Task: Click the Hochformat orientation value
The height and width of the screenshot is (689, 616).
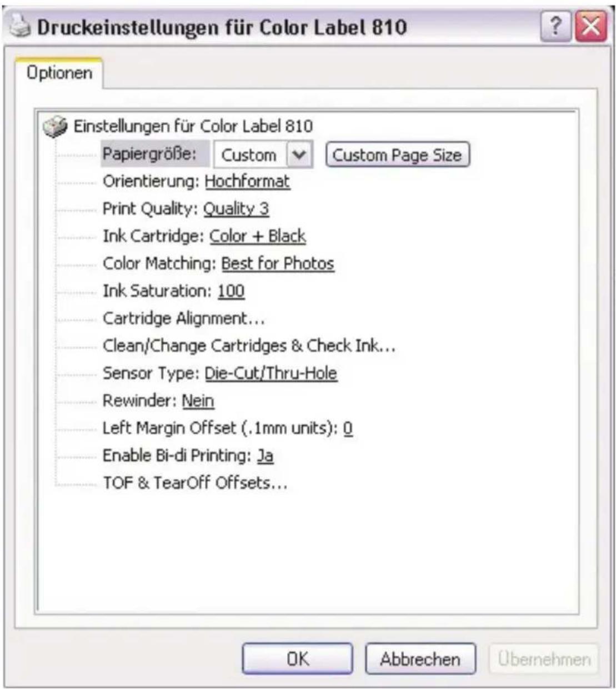Action: [x=247, y=181]
